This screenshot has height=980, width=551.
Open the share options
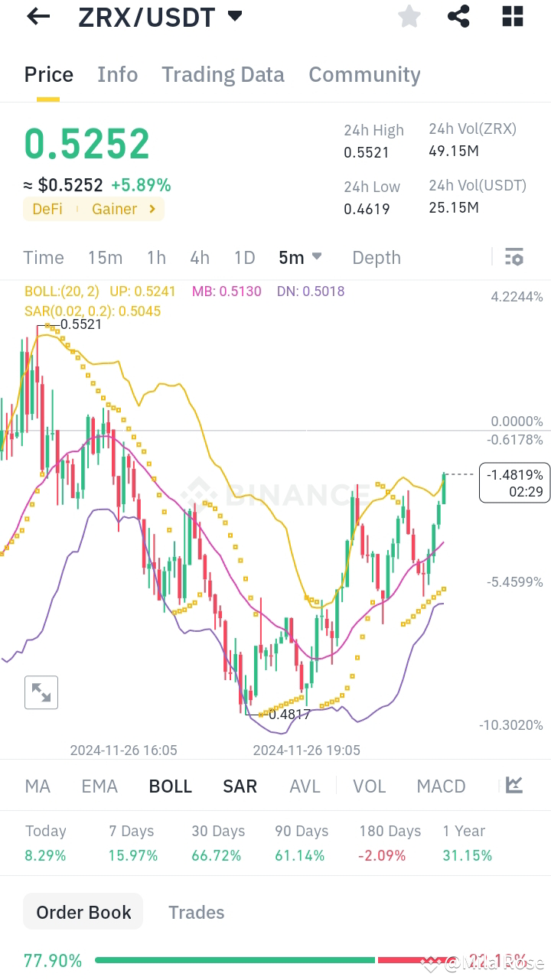click(x=458, y=16)
